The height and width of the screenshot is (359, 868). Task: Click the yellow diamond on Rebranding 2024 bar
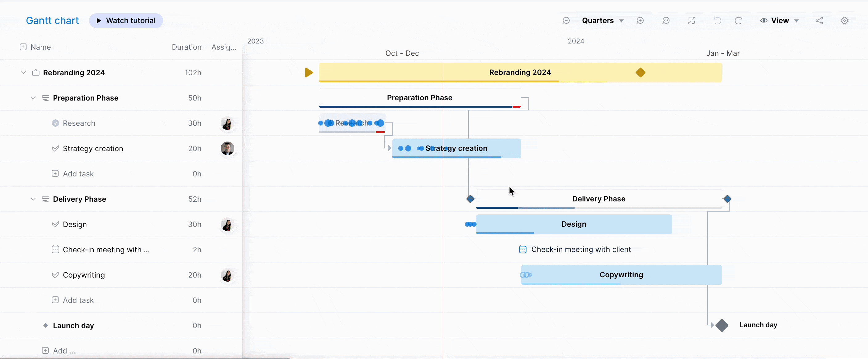pos(640,72)
